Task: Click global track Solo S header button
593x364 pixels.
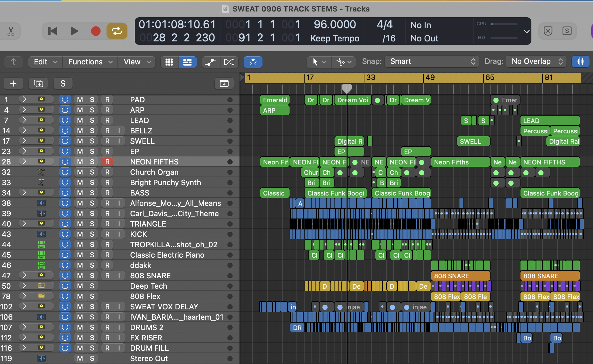Action: (63, 83)
